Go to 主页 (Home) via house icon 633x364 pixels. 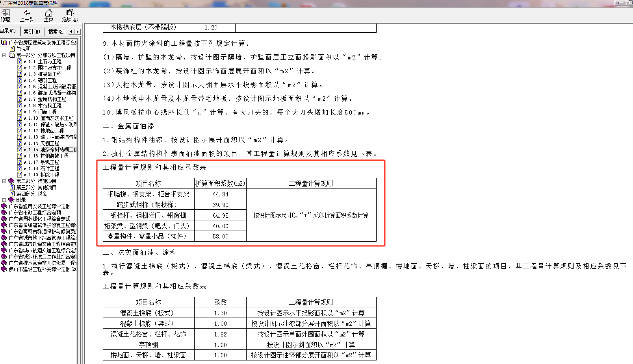pos(48,13)
